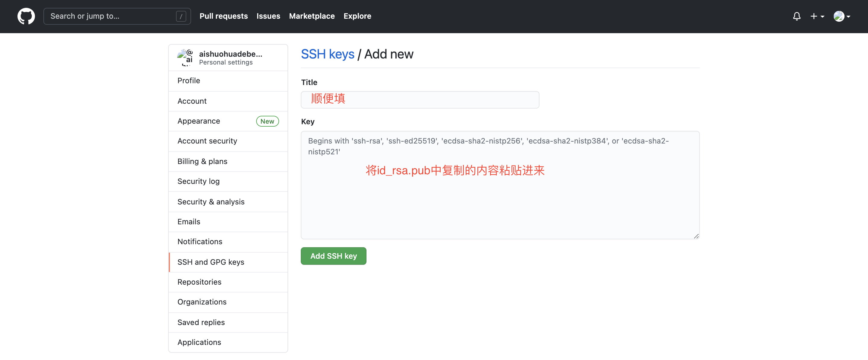The image size is (868, 360).
Task: Click the profile avatar in settings sidebar
Action: coord(185,58)
